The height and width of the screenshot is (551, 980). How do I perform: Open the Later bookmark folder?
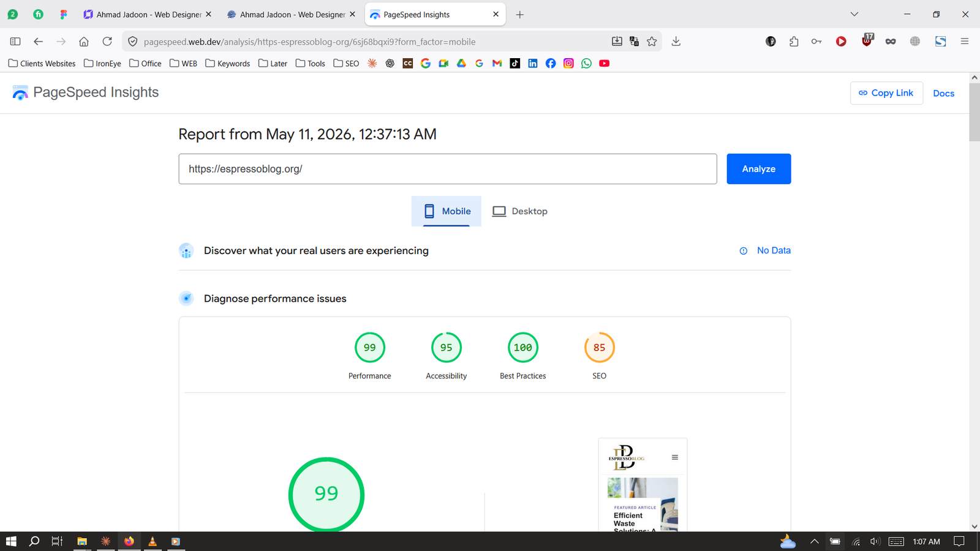[273, 64]
